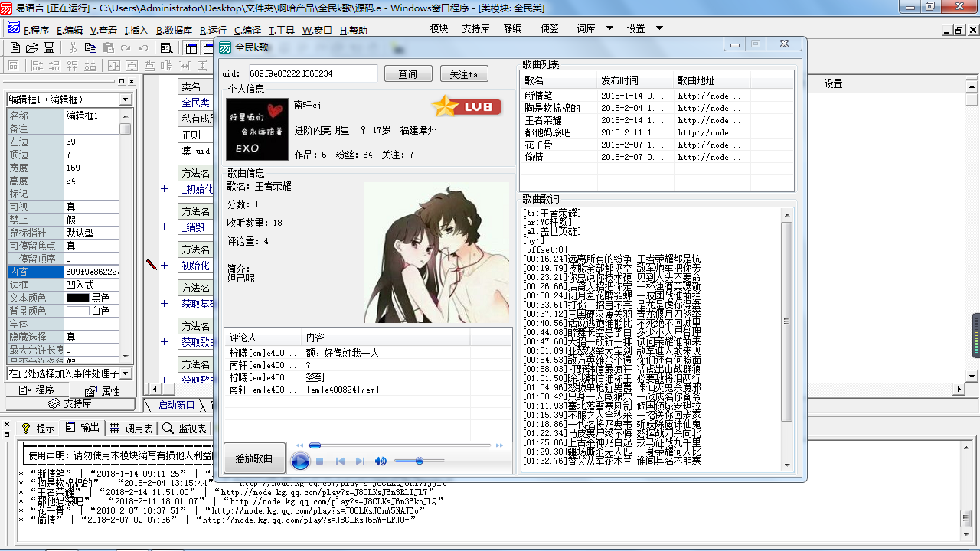Click the 查询 button
Viewport: 980px width, 551px height.
click(407, 73)
